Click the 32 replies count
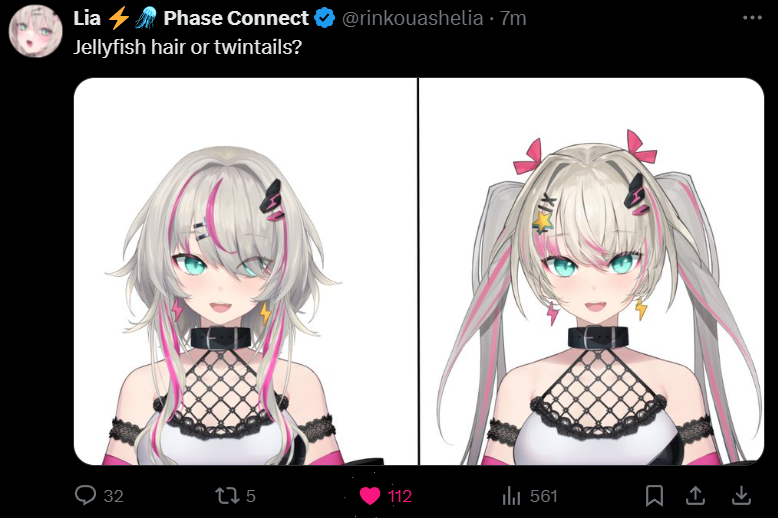778x518 pixels. [114, 496]
